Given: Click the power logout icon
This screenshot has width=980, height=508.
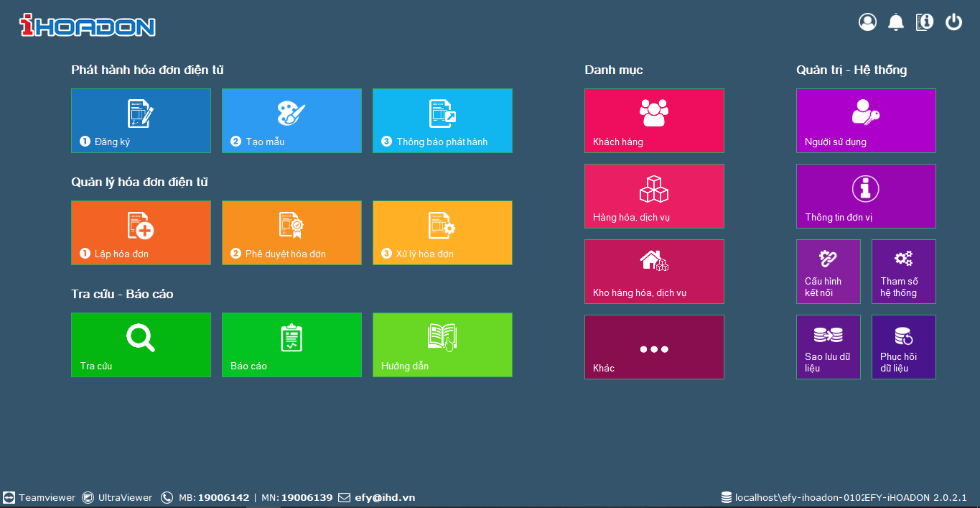Looking at the screenshot, I should (953, 22).
